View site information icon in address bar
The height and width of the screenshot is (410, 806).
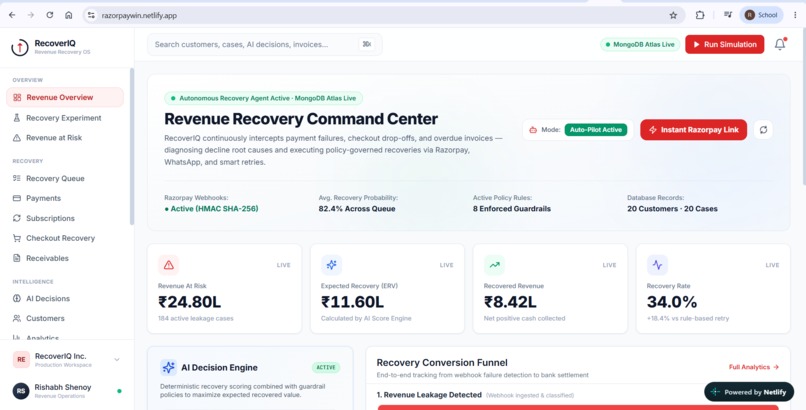click(91, 15)
